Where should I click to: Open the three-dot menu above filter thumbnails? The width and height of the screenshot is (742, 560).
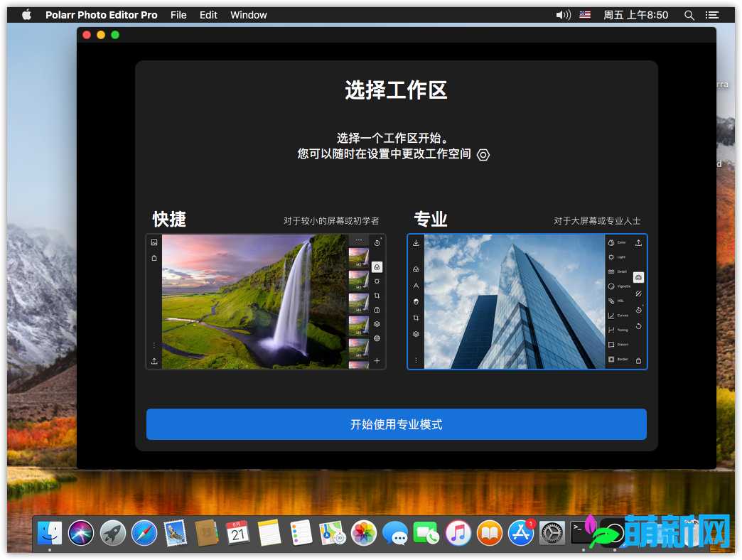(x=359, y=241)
